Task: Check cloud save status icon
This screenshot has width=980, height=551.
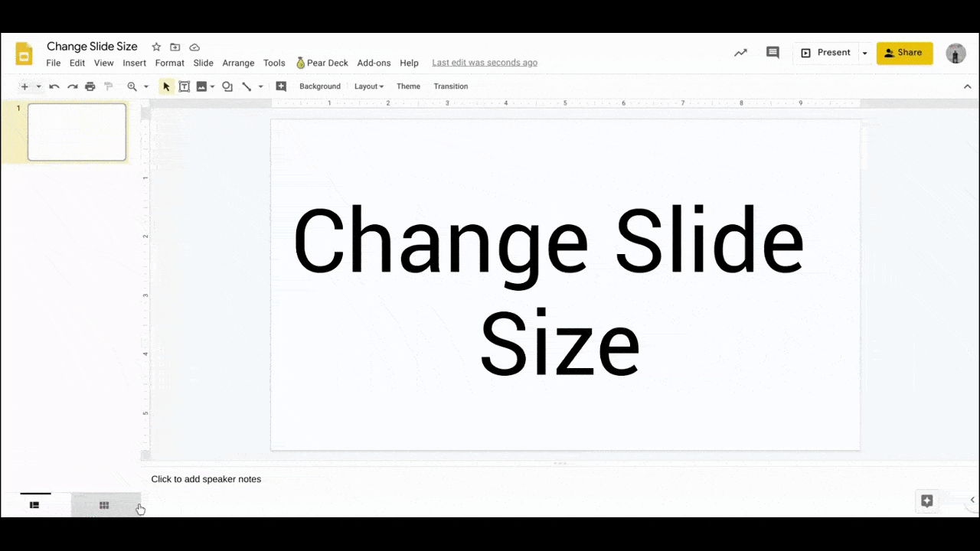Action: pos(194,47)
